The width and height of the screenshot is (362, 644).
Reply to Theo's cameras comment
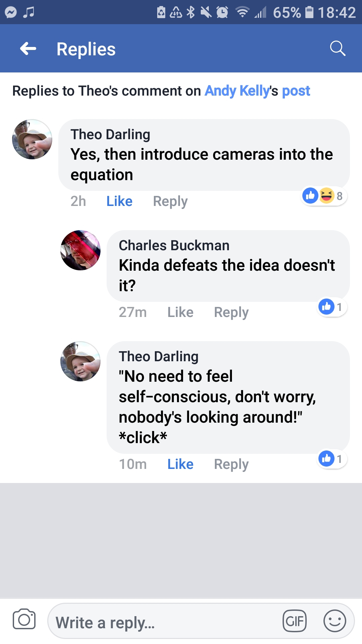click(x=170, y=201)
